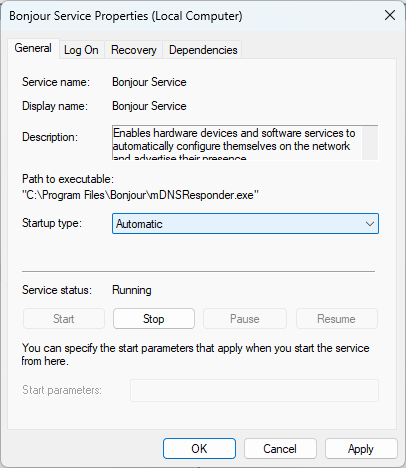406x468 pixels.
Task: Click the Description box scrollbar
Action: 370,143
